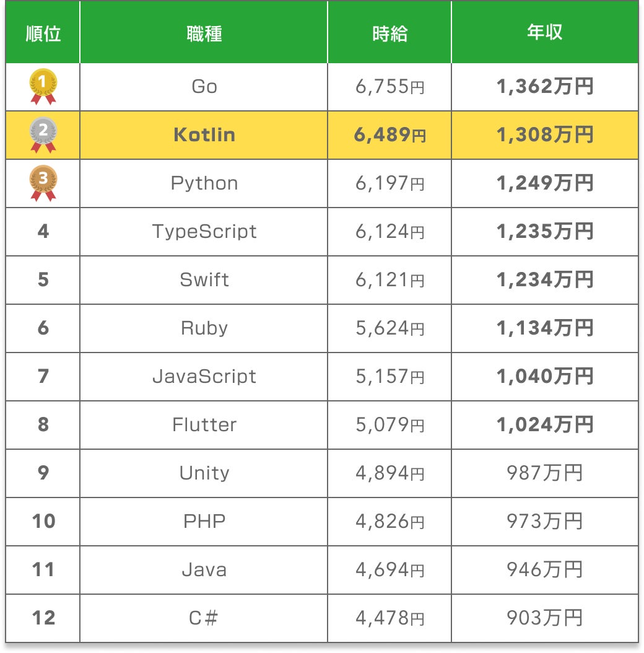Select the TypeScript row label
The width and height of the screenshot is (644, 653).
204,232
